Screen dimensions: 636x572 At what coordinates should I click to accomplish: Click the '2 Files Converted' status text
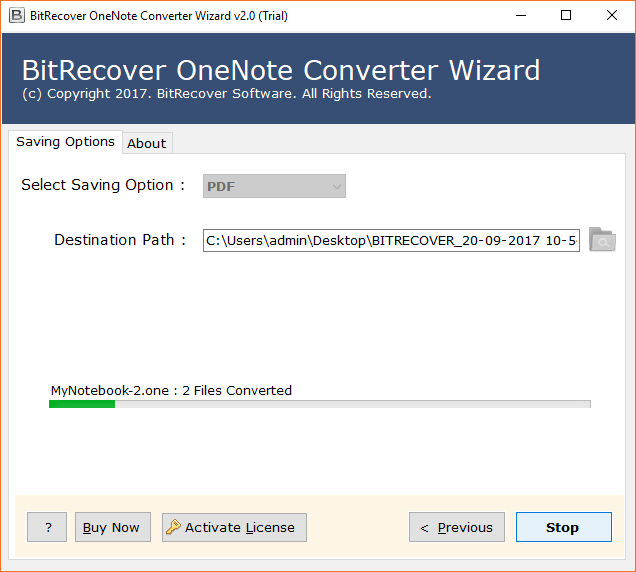click(x=237, y=390)
